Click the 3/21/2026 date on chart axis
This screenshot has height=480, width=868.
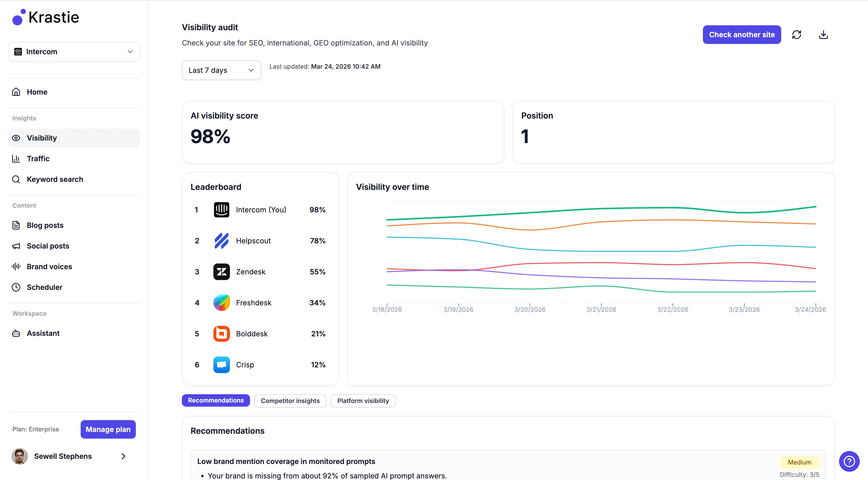tap(601, 309)
